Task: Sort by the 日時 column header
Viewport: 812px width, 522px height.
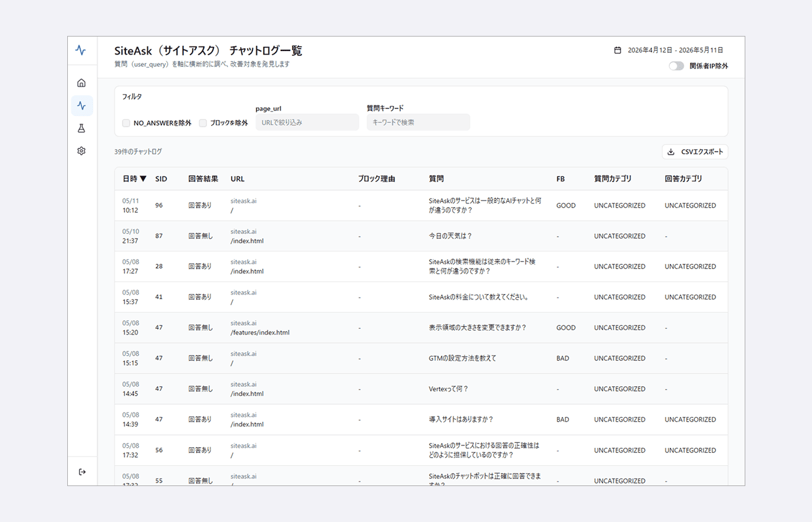Action: [x=135, y=179]
